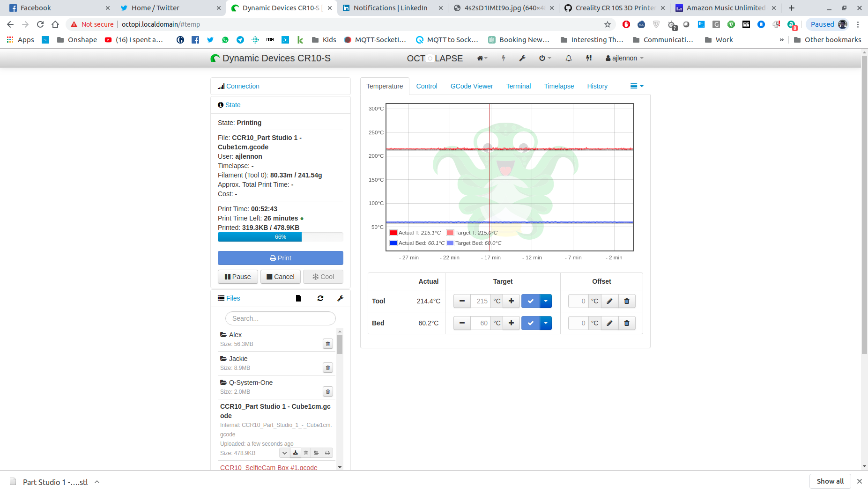
Task: Click the Print button
Action: 281,258
